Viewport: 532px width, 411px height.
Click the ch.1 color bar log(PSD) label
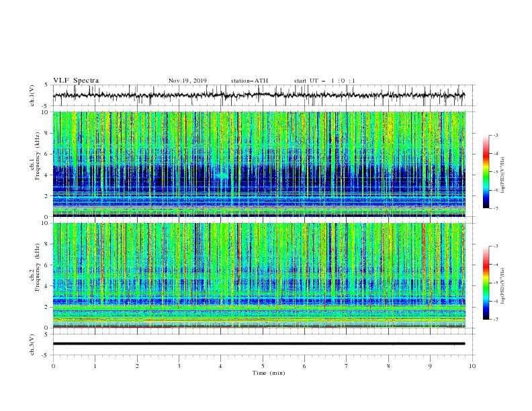click(x=503, y=175)
